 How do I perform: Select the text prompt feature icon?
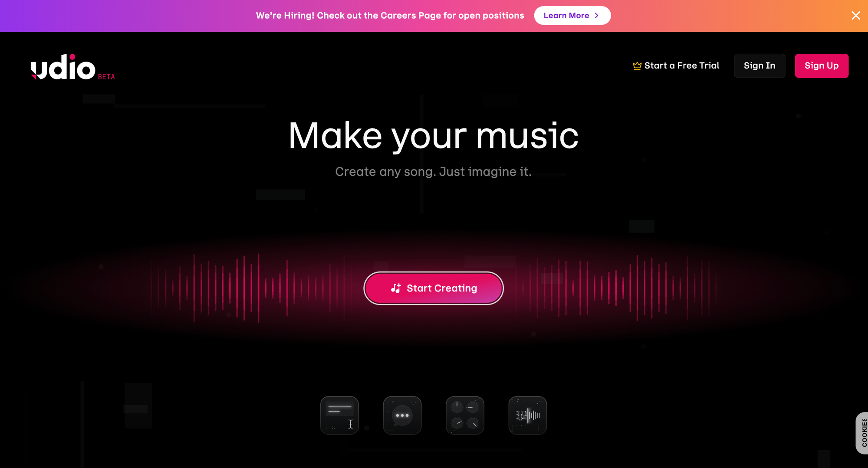point(339,415)
